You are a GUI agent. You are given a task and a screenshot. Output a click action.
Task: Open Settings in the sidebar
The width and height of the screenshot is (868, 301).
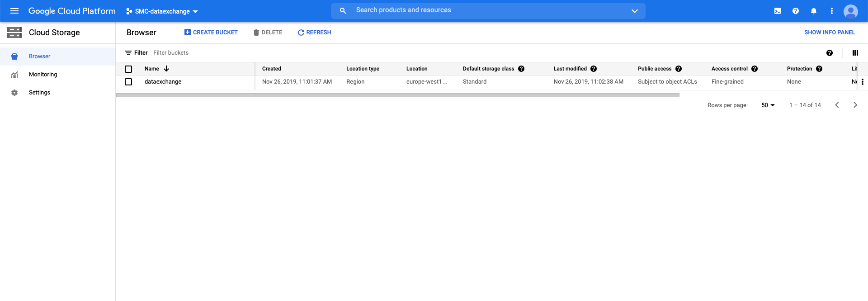coord(39,93)
